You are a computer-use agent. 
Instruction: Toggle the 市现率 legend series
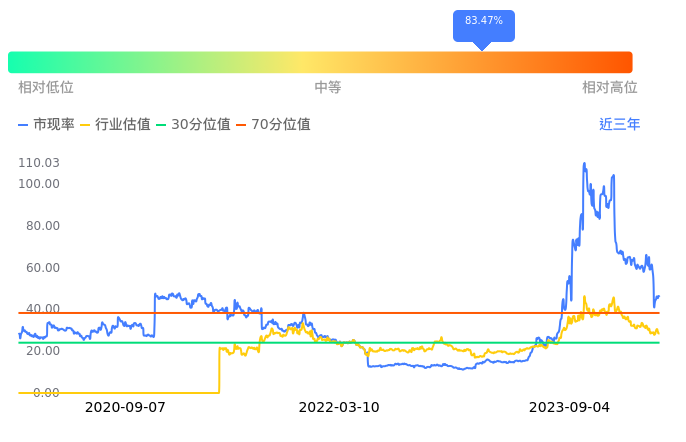tap(46, 125)
